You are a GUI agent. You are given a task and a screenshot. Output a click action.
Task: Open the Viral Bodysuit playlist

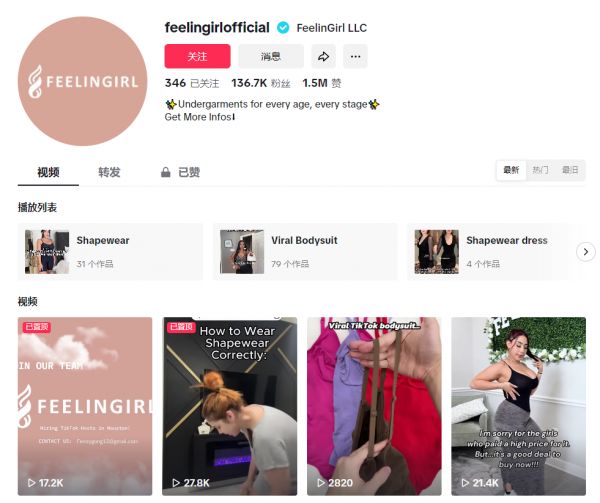click(305, 252)
